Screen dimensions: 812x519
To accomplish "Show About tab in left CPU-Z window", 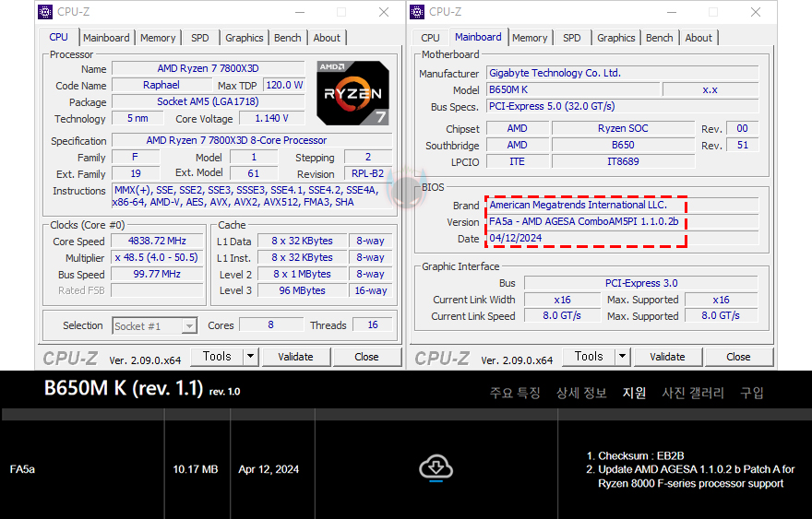I will (x=327, y=38).
